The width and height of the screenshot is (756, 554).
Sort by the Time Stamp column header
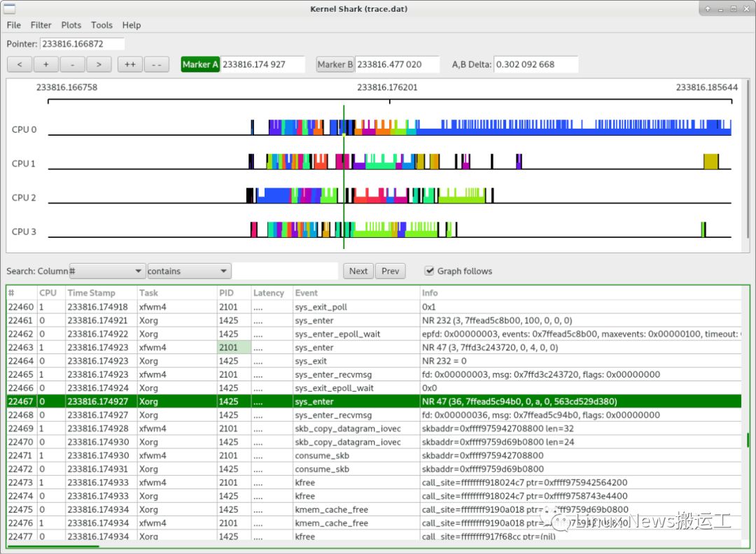pyautogui.click(x=101, y=293)
